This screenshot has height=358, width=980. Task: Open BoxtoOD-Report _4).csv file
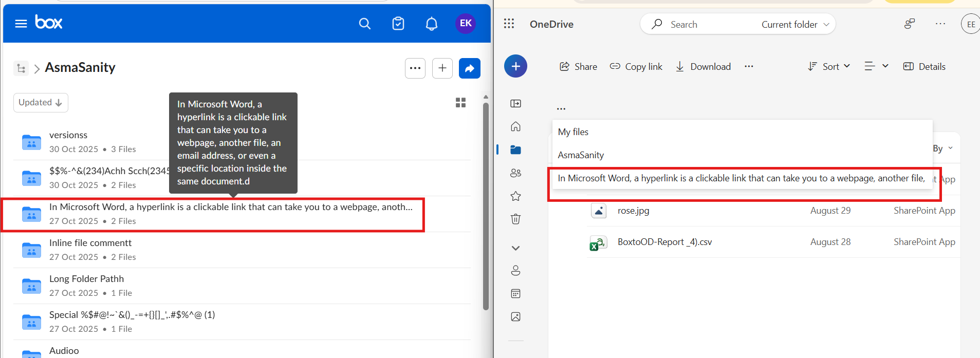point(664,242)
